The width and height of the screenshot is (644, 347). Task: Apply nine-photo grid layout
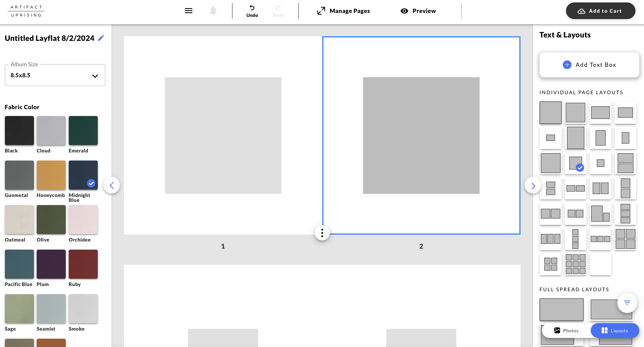point(575,264)
